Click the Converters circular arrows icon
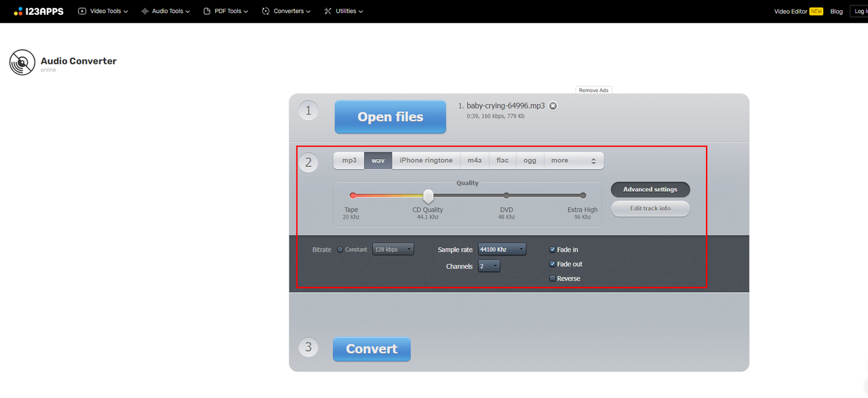This screenshot has height=398, width=868. [266, 11]
